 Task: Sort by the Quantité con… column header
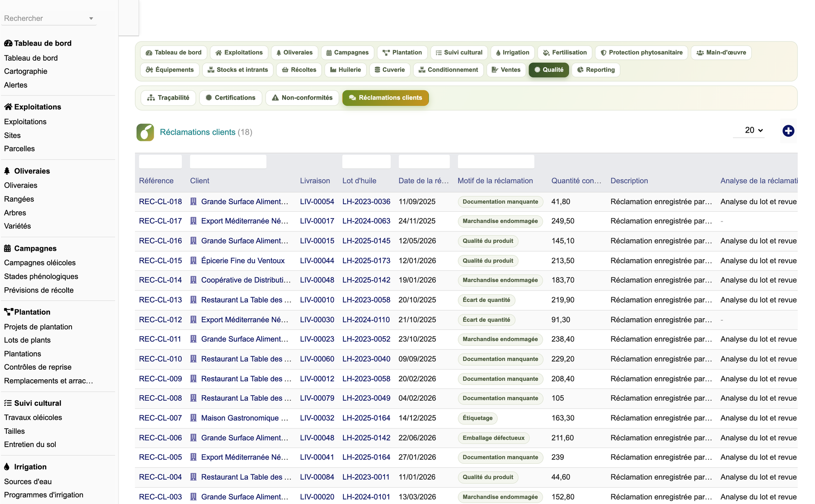576,181
